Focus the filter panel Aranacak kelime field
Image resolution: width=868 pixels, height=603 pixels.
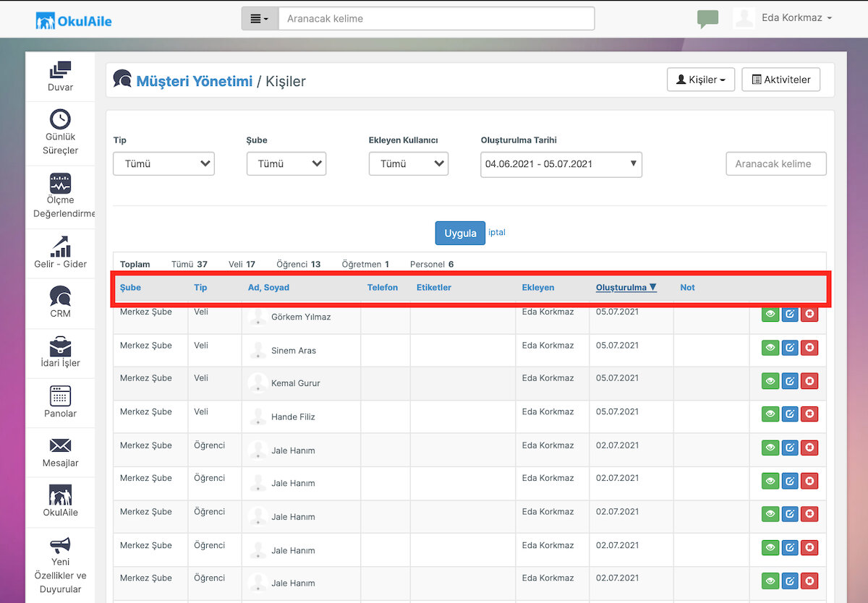click(776, 163)
